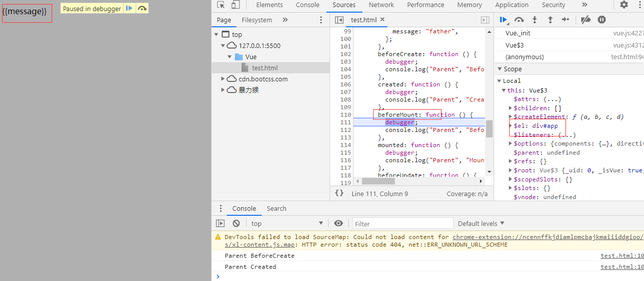Step over next function call
The image size is (644, 281).
coord(519,20)
